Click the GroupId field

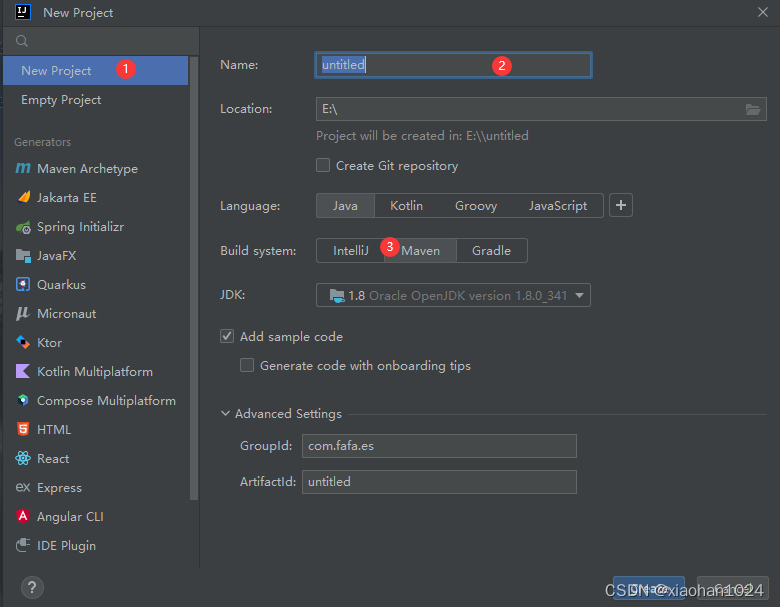[x=439, y=446]
